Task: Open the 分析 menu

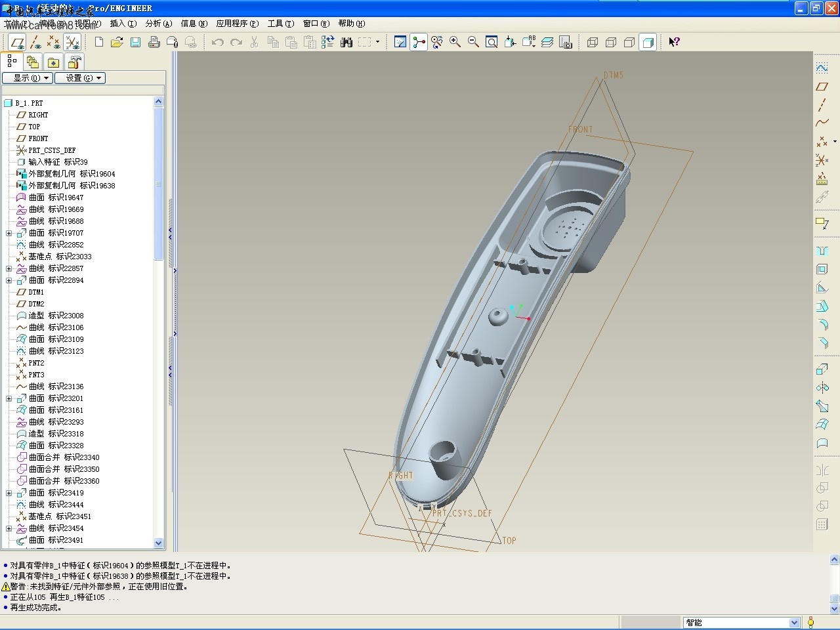Action: pyautogui.click(x=158, y=24)
